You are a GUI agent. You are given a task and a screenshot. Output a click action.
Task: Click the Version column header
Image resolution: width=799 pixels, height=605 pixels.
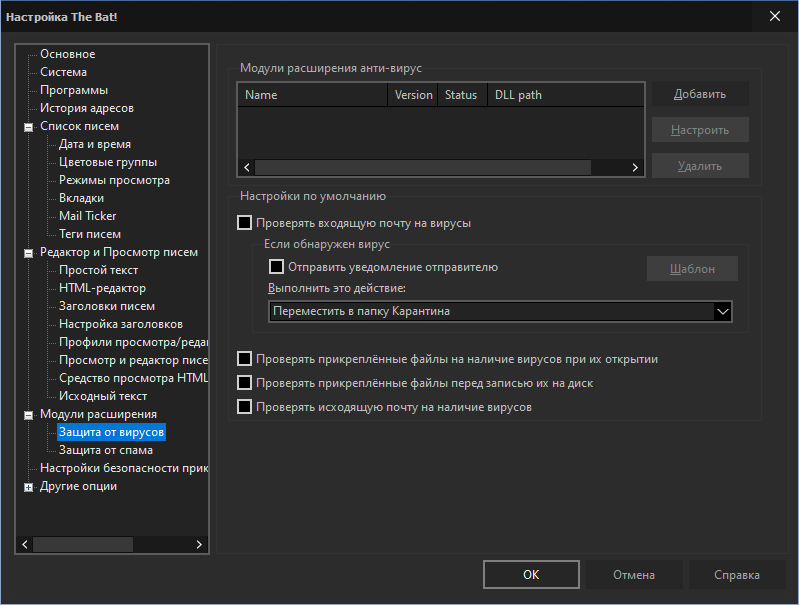(x=413, y=95)
